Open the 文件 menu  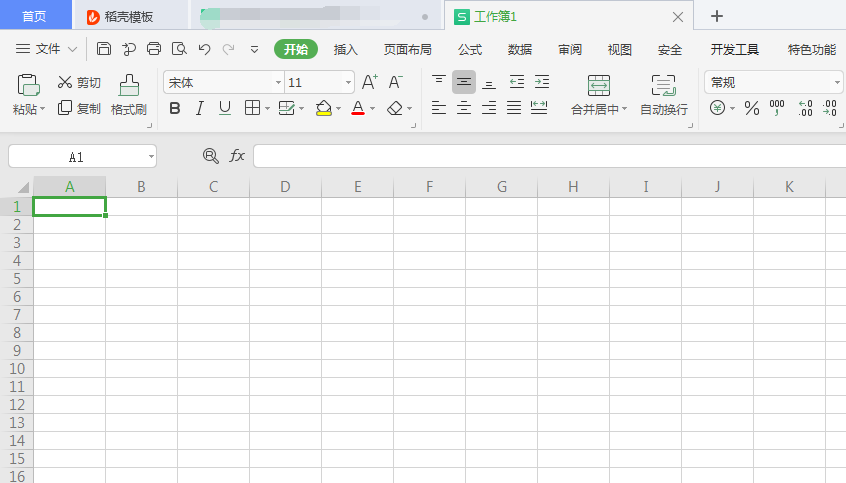pyautogui.click(x=46, y=49)
